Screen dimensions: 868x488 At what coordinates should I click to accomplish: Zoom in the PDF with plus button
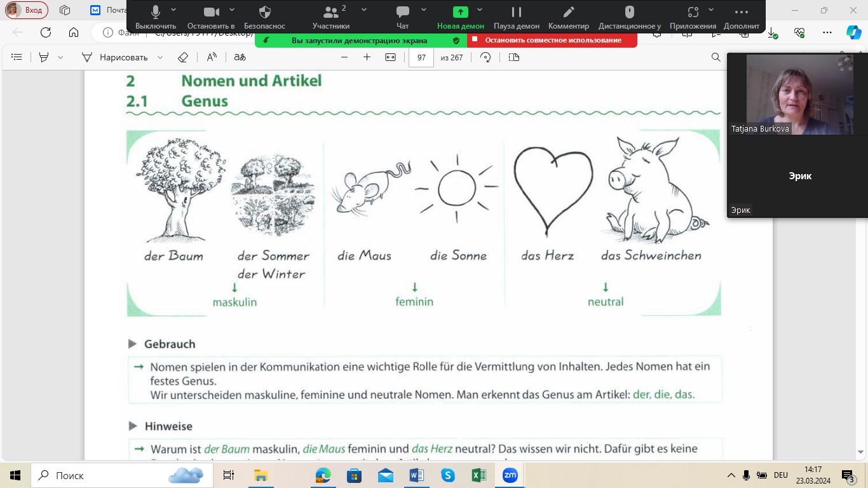click(367, 57)
